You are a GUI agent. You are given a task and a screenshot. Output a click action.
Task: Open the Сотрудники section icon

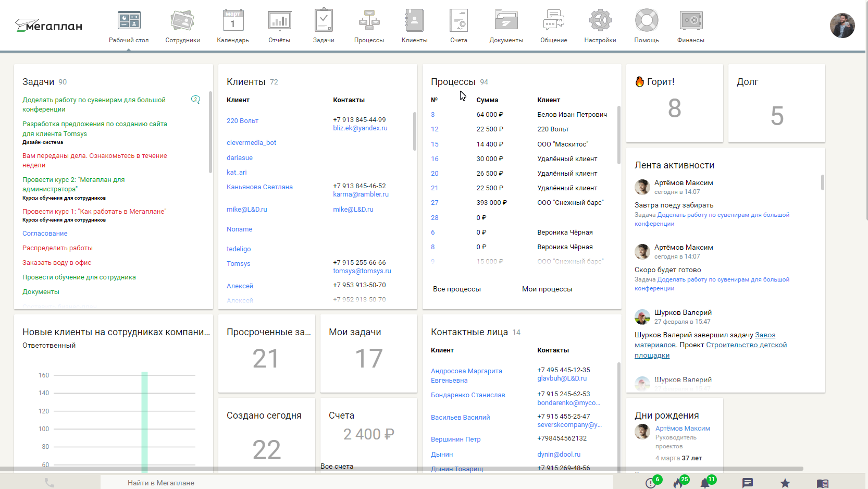[x=182, y=21]
